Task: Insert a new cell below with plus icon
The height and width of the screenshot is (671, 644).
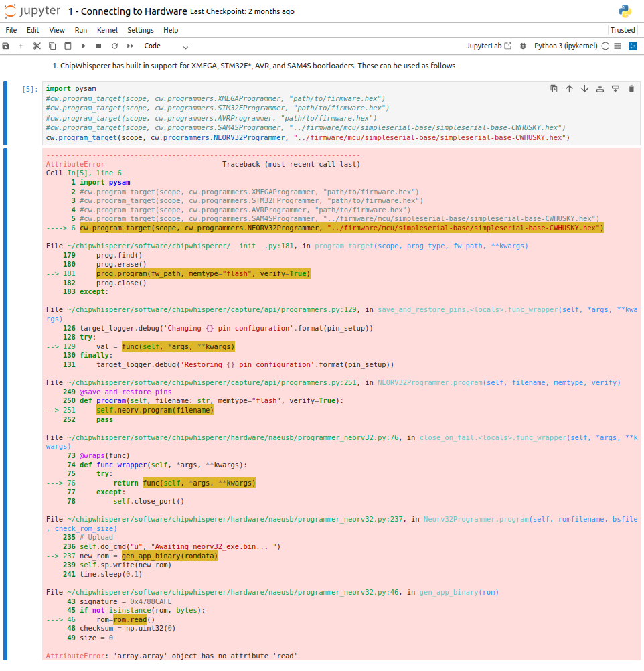Action: click(21, 46)
